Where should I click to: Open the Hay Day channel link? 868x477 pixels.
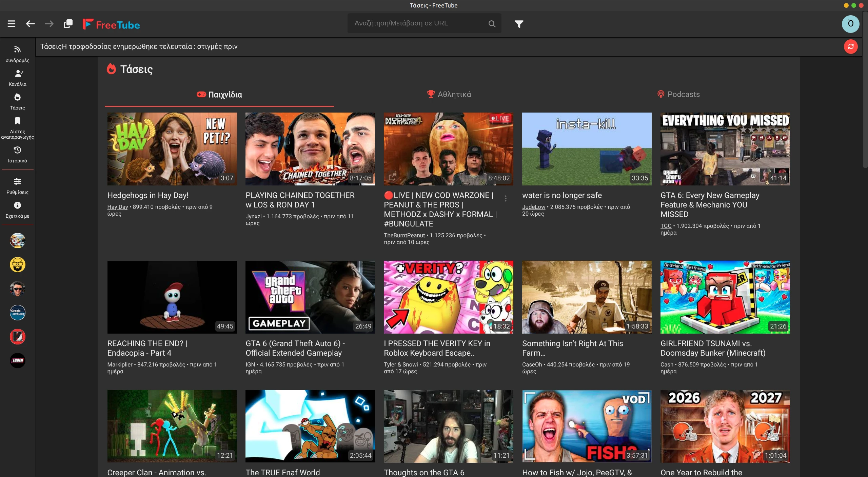[118, 207]
